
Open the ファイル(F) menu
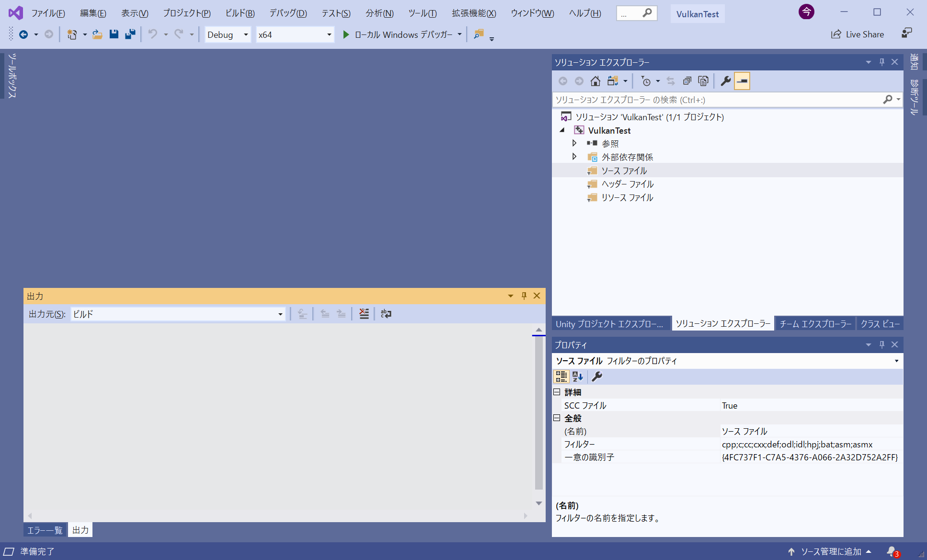48,13
